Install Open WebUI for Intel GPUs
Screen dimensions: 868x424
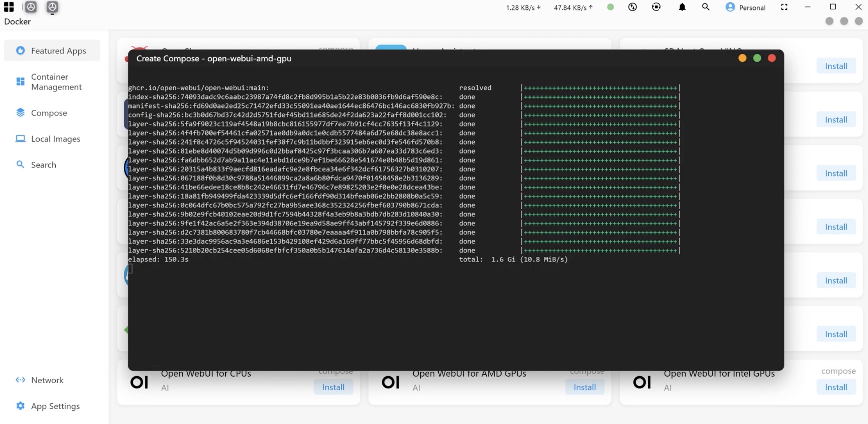pos(836,387)
